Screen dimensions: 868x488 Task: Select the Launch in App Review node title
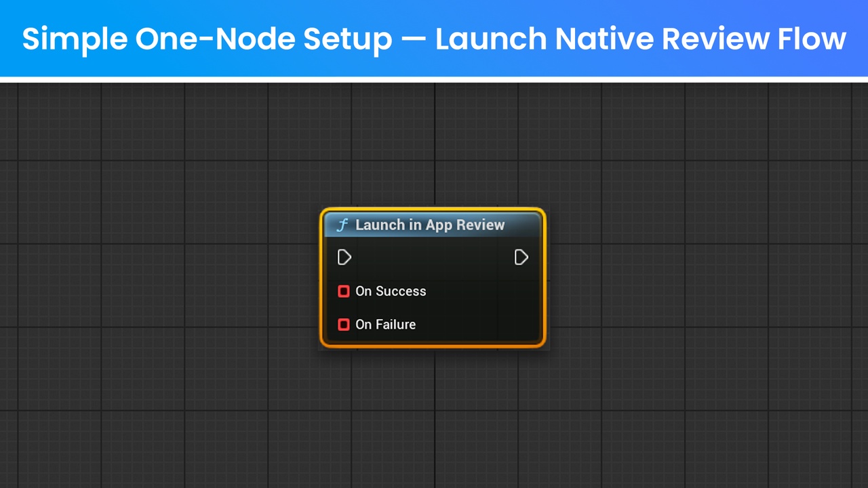(430, 225)
